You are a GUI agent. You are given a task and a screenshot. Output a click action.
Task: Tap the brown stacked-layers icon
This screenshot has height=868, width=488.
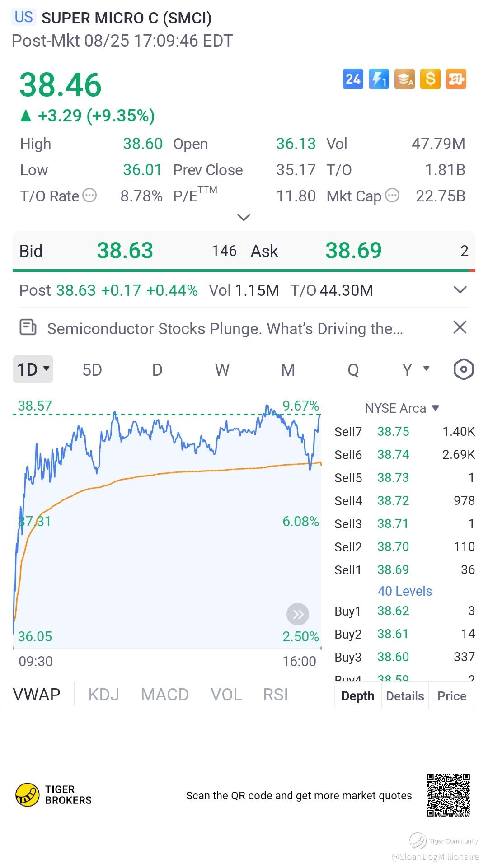404,79
